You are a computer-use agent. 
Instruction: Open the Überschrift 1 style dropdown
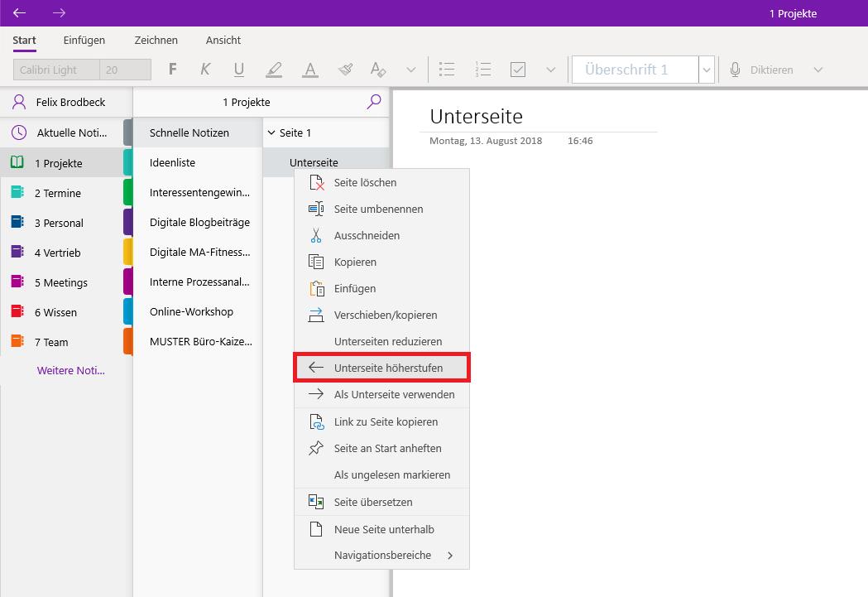(x=707, y=70)
